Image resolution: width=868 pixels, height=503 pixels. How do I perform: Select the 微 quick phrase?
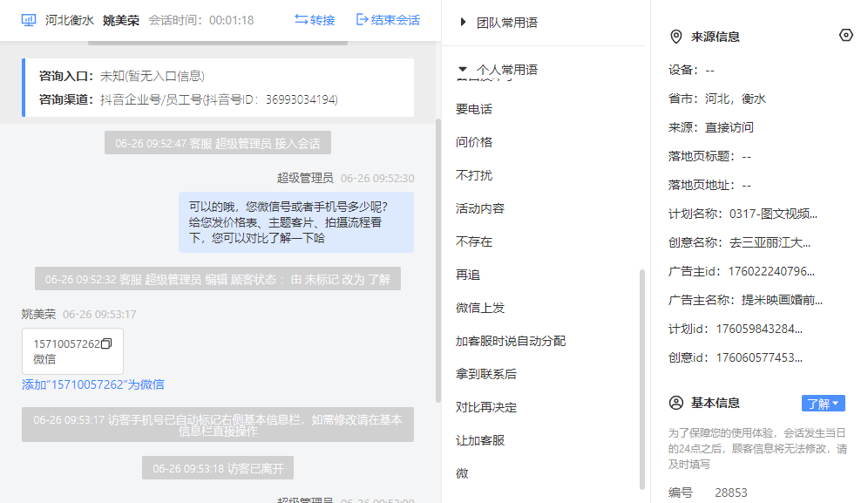[462, 473]
